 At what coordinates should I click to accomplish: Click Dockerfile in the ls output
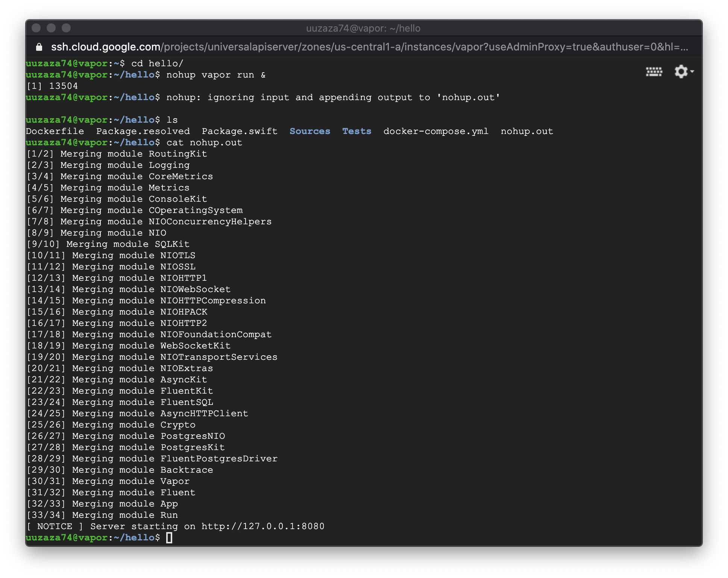(x=55, y=131)
